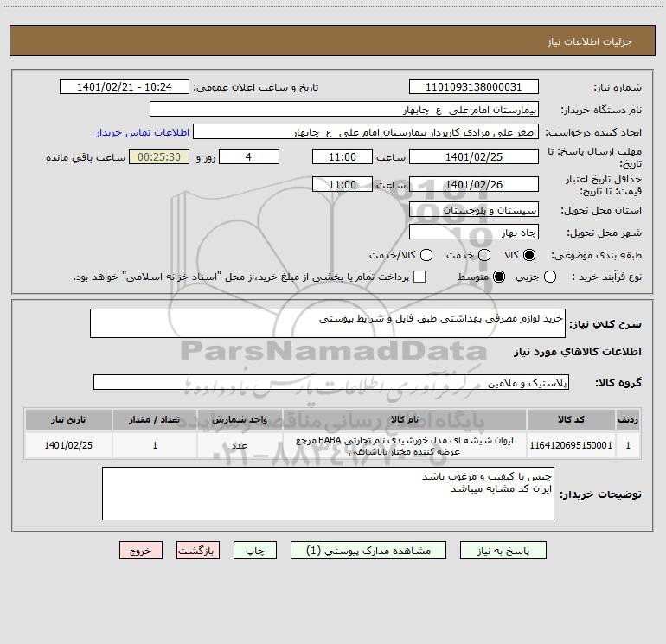
Task: Click the request creator name field
Action: click(x=366, y=131)
